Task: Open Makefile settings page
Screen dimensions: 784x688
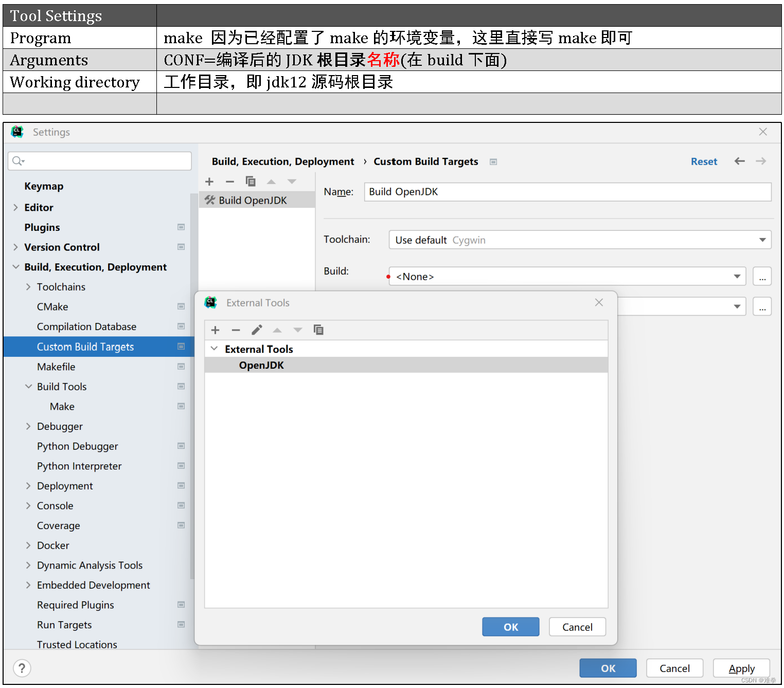Action: tap(56, 367)
